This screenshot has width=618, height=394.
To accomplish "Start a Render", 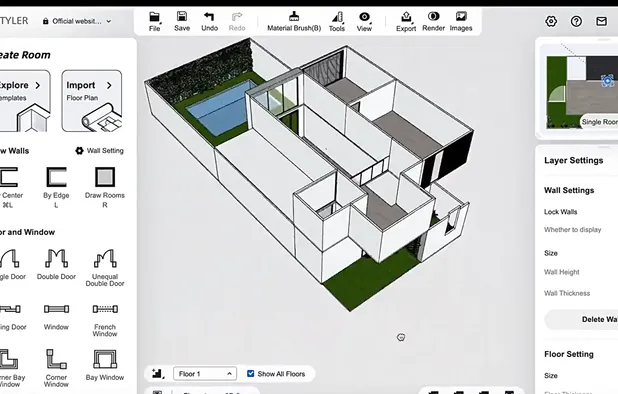I will [434, 22].
